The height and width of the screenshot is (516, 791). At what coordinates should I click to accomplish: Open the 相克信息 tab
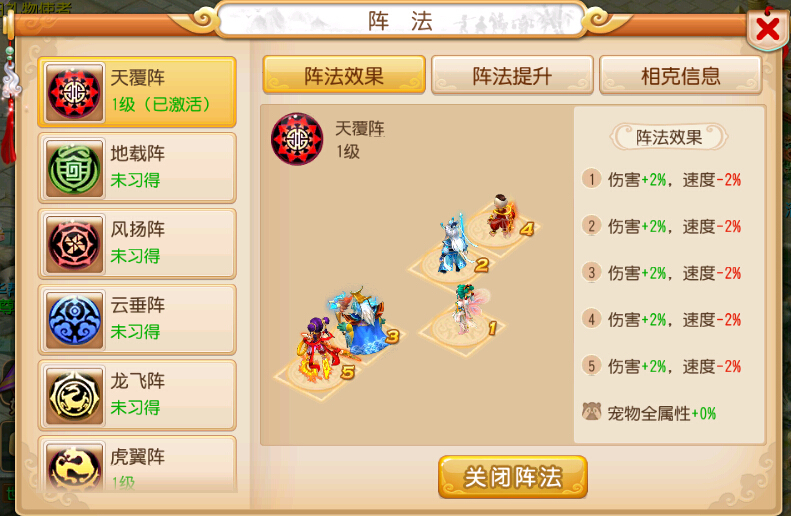coord(681,76)
